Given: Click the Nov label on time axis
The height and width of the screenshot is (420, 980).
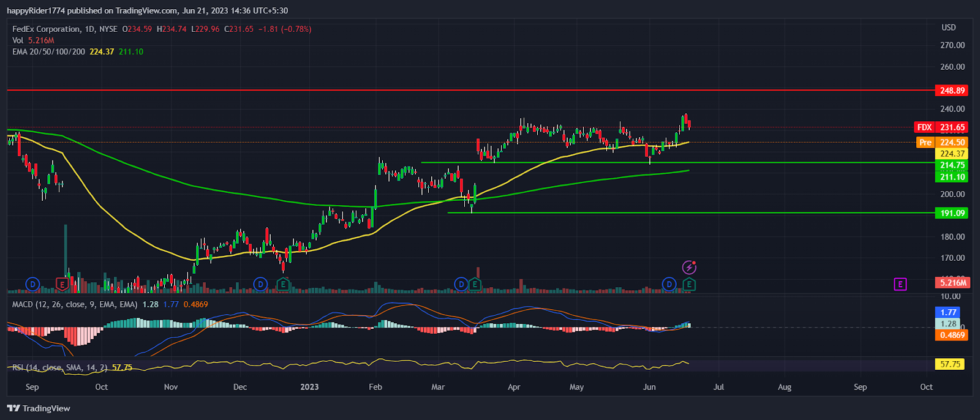Looking at the screenshot, I should [171, 387].
